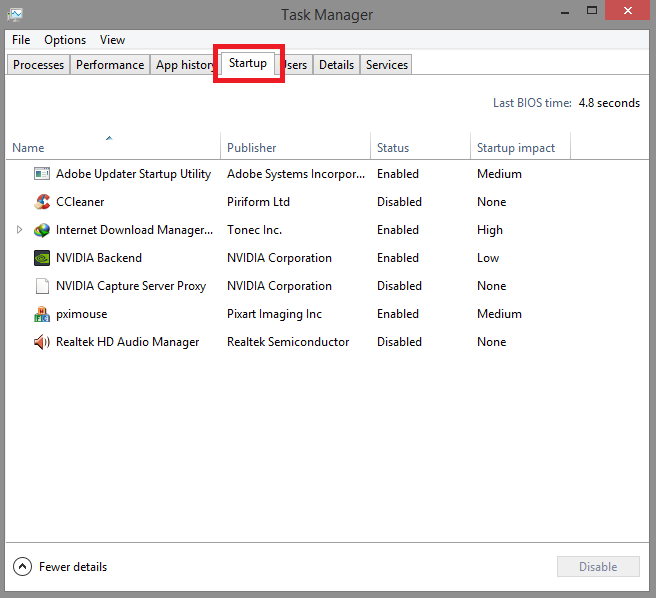The height and width of the screenshot is (598, 656).
Task: Click the Enabled status of Internet Download Manager
Action: tap(397, 230)
